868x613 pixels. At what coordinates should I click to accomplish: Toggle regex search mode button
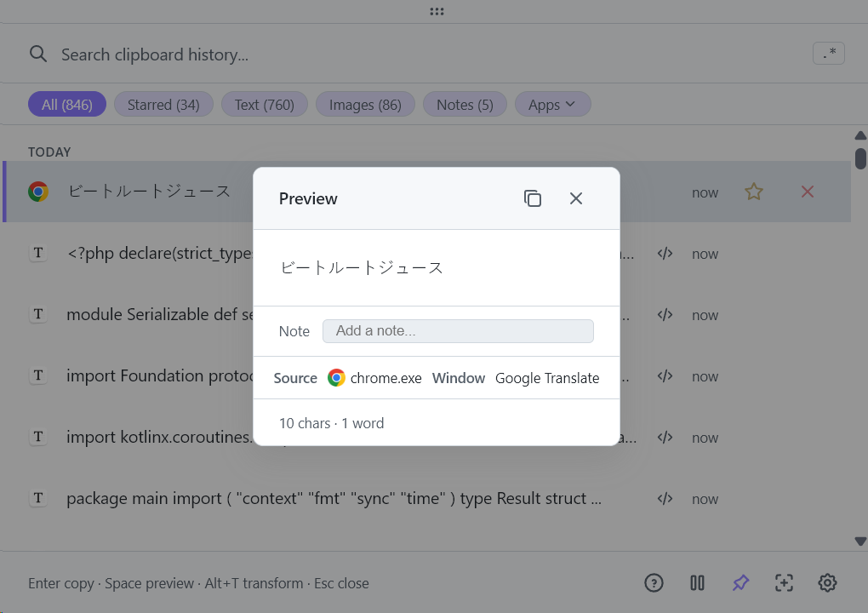tap(829, 54)
